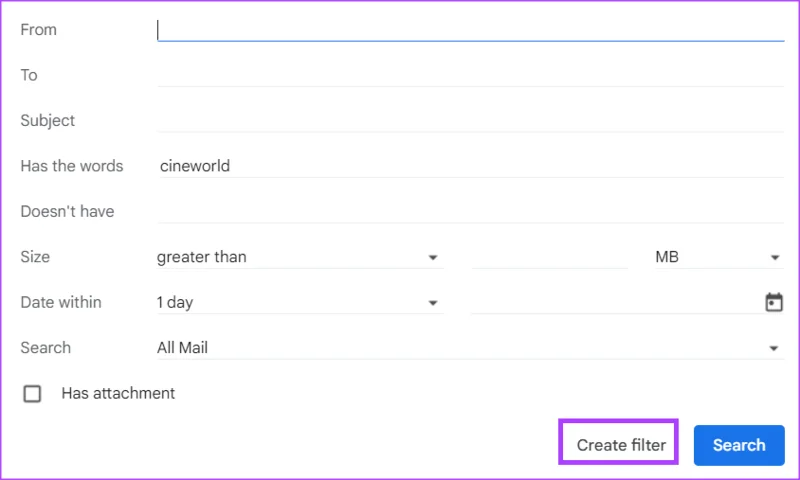800x480 pixels.
Task: Click the 'Has attachment' label text
Action: [118, 393]
